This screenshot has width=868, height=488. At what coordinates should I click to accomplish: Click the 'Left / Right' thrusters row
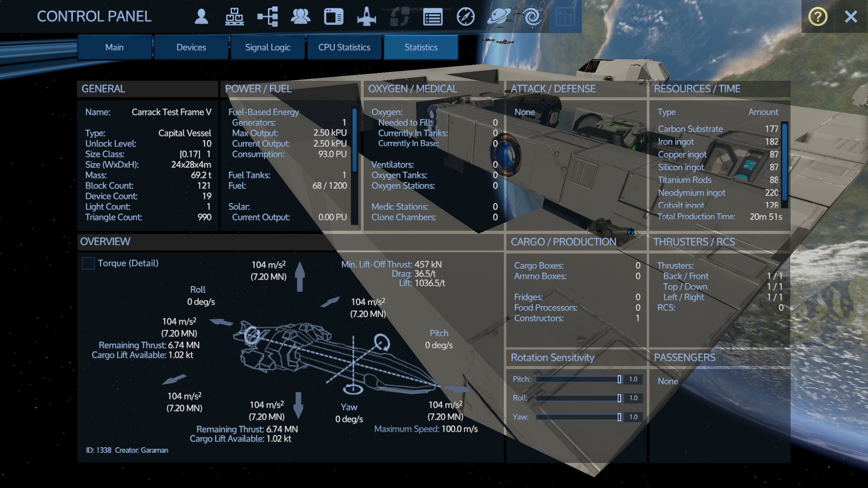coord(723,297)
